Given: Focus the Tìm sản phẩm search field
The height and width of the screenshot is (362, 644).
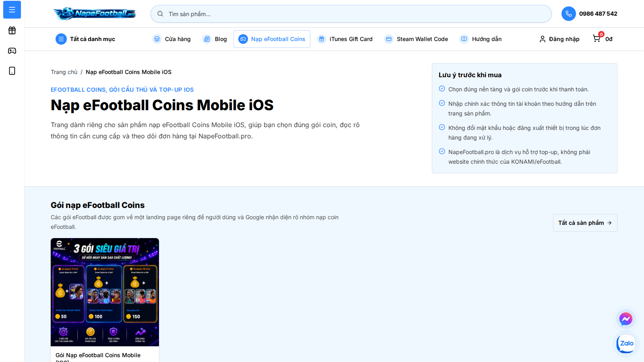Looking at the screenshot, I should pos(351,14).
